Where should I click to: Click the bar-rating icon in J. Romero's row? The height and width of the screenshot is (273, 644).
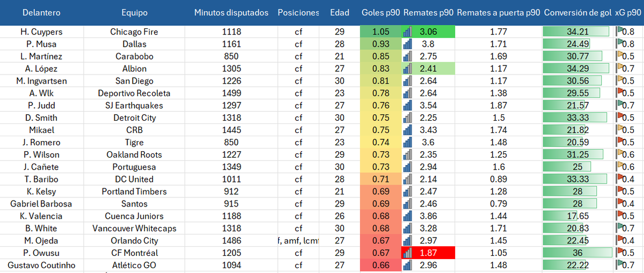(407, 142)
